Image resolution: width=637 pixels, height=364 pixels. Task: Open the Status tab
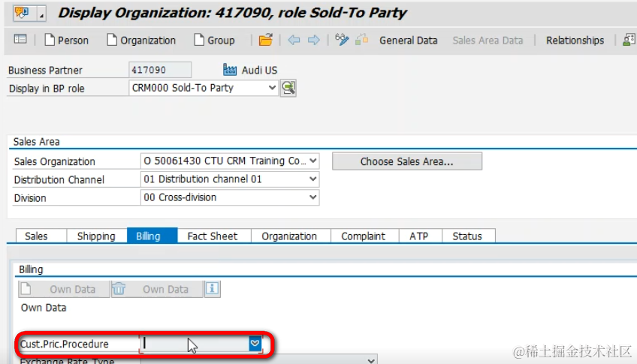pyautogui.click(x=469, y=236)
